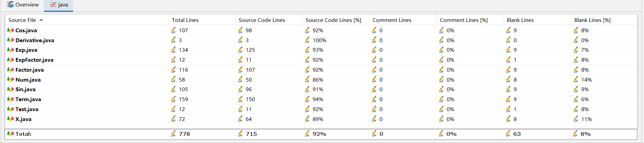Select the Num.java file entry
The height and width of the screenshot is (143, 644).
coord(28,80)
